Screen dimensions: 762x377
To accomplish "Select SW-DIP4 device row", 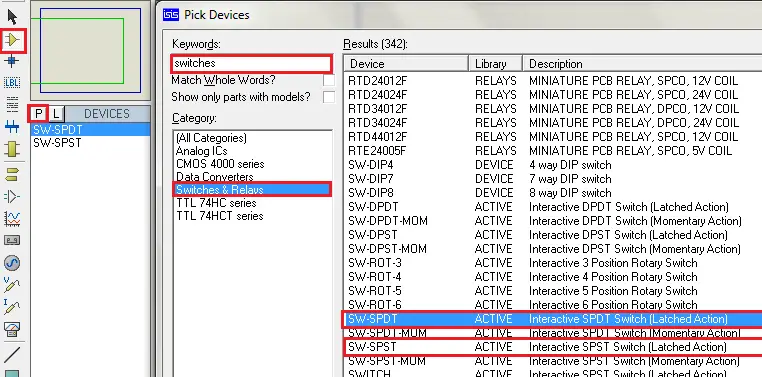I will click(553, 165).
